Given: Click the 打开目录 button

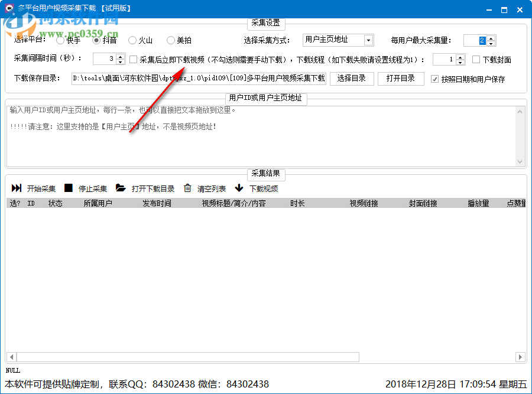Looking at the screenshot, I should (x=401, y=79).
